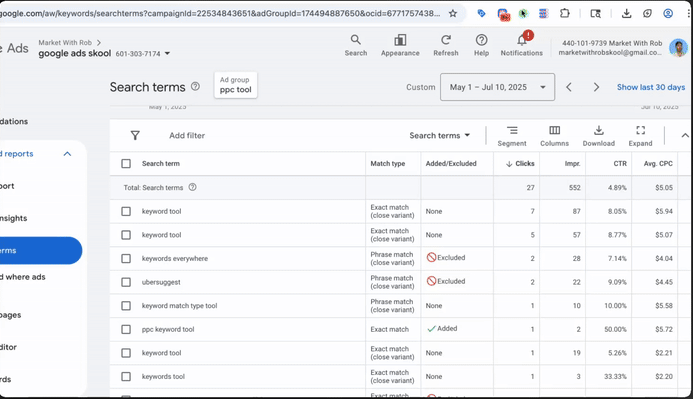
Task: Check the keyword match type tool row
Action: tap(126, 306)
